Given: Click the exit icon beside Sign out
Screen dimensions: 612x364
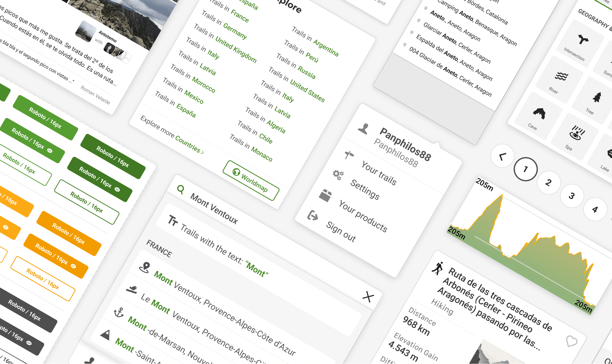Looking at the screenshot, I should (x=312, y=216).
